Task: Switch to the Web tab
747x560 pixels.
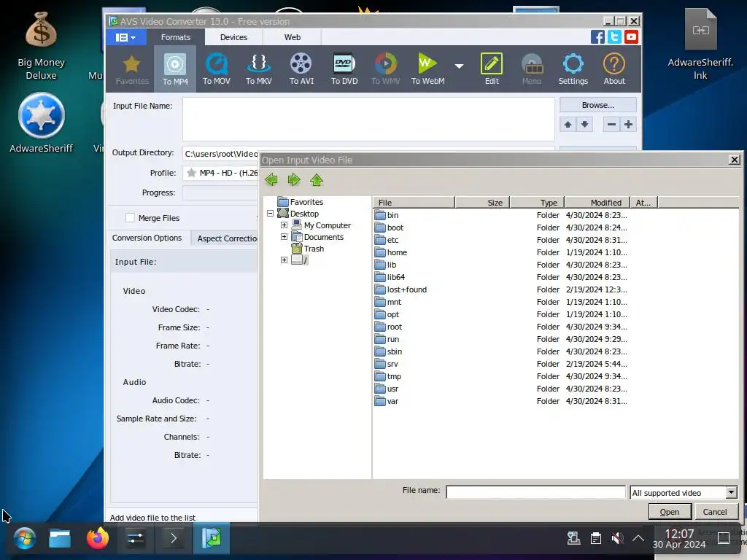Action: click(292, 37)
